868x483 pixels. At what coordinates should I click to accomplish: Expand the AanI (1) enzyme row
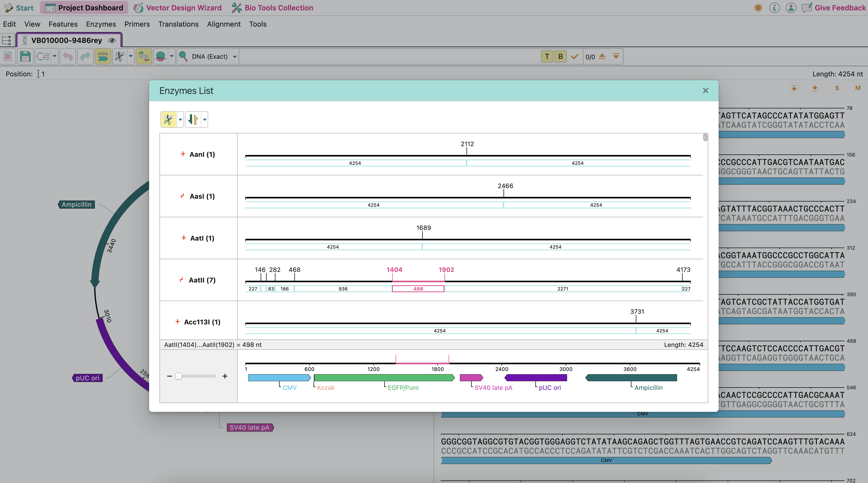pyautogui.click(x=183, y=154)
